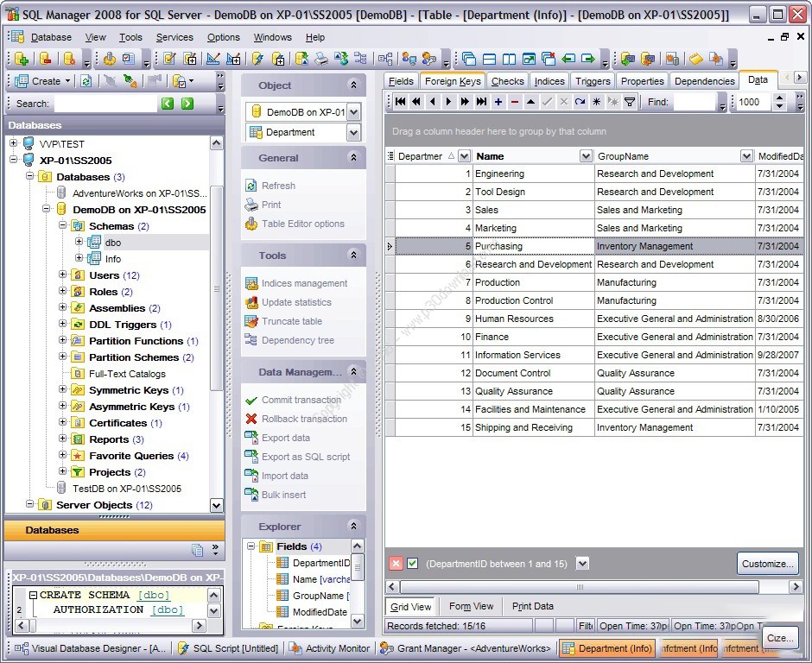
Task: Click the Print printer icon in toolbar
Action: pyautogui.click(x=320, y=59)
